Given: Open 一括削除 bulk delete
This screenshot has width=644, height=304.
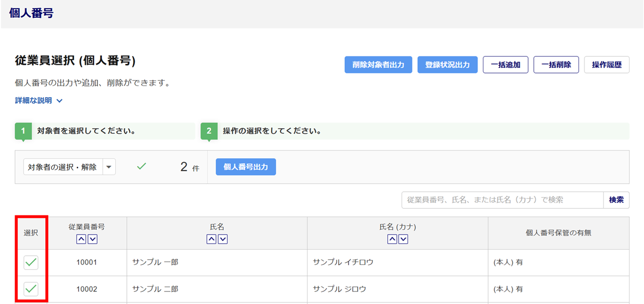Looking at the screenshot, I should pos(556,65).
